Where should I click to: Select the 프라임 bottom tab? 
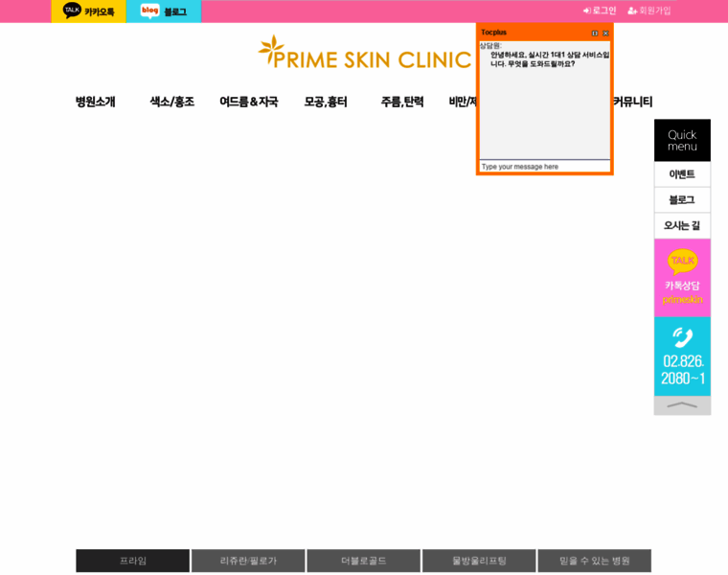tap(133, 561)
